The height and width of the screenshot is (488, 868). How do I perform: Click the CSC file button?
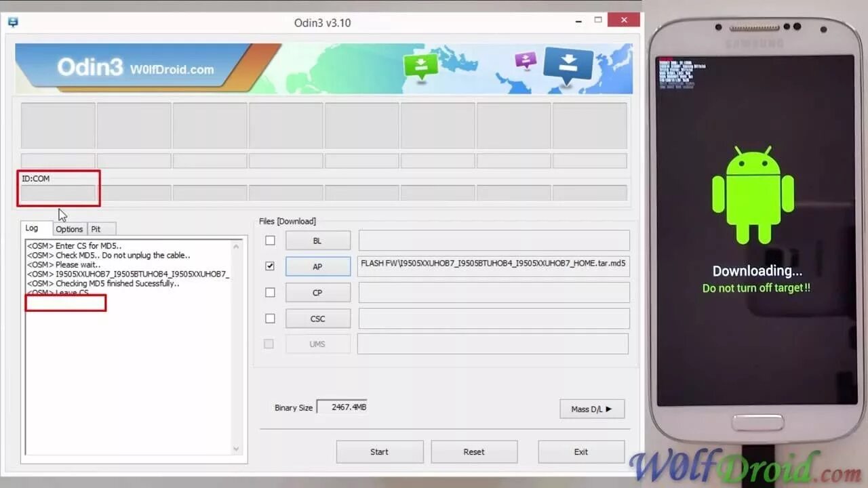(x=317, y=319)
